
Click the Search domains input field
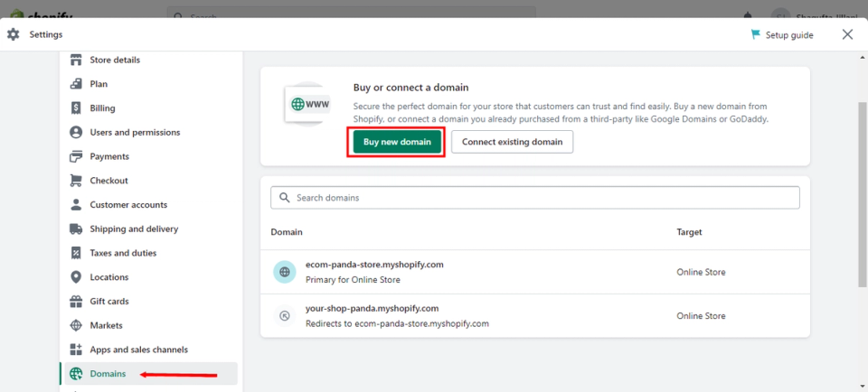tap(534, 198)
